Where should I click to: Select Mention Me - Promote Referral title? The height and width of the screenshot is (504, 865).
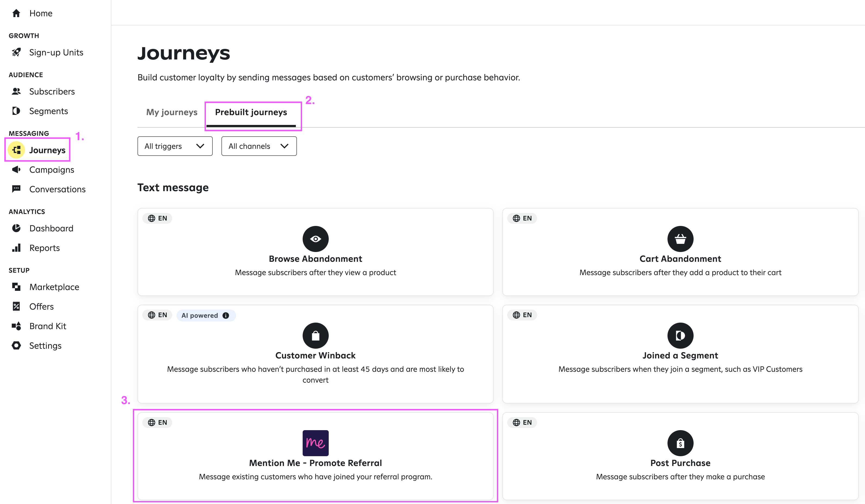pyautogui.click(x=315, y=463)
